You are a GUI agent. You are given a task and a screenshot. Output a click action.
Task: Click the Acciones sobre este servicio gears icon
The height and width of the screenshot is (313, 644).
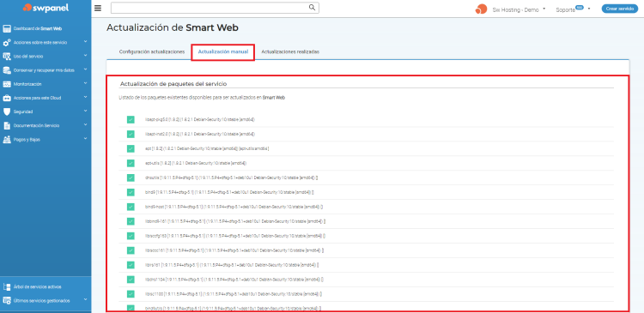point(7,43)
